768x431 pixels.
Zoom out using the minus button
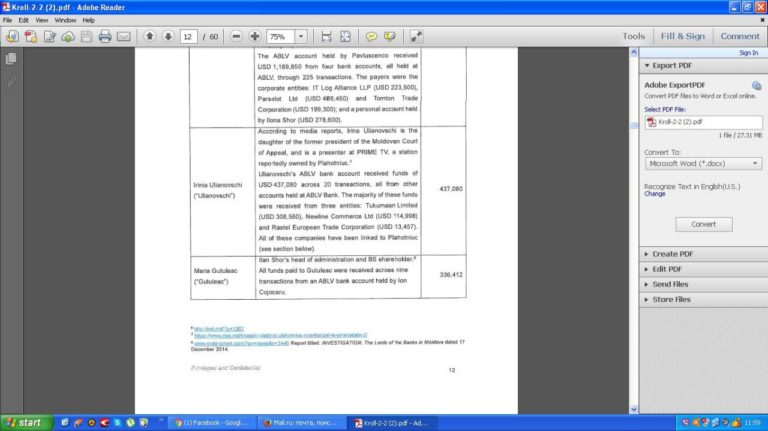237,37
